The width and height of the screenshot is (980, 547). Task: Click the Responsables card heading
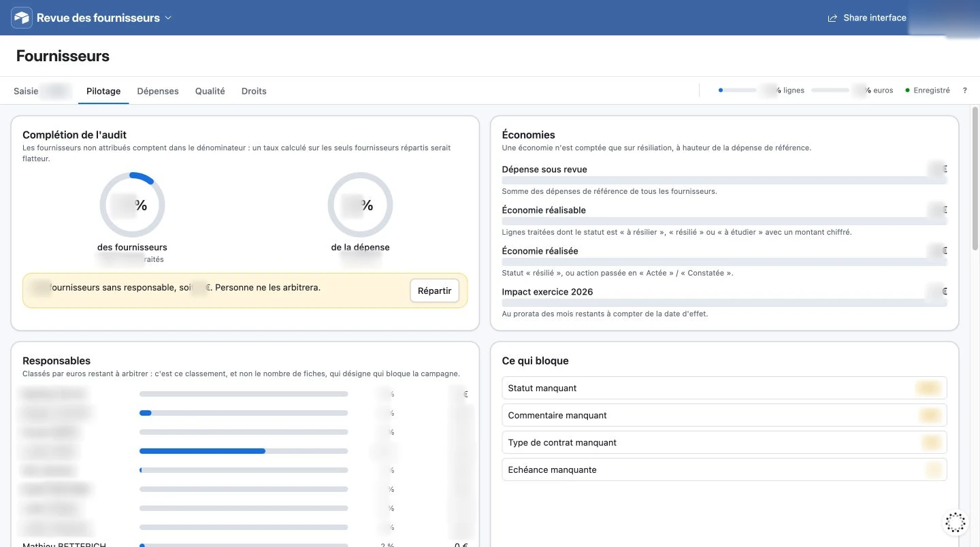pos(56,361)
